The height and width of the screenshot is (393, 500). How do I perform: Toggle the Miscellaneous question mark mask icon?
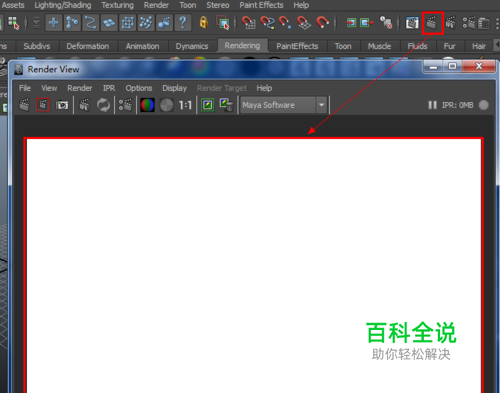183,23
